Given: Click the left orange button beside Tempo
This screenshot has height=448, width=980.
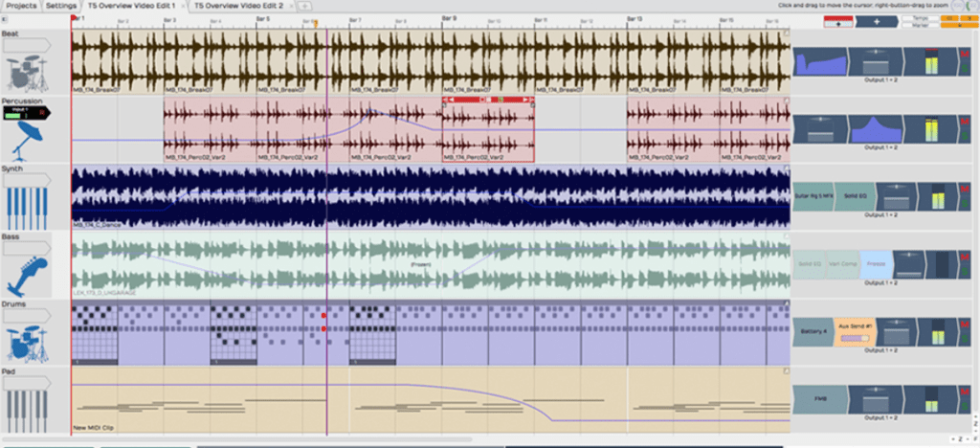Looking at the screenshot, I should click(949, 18).
